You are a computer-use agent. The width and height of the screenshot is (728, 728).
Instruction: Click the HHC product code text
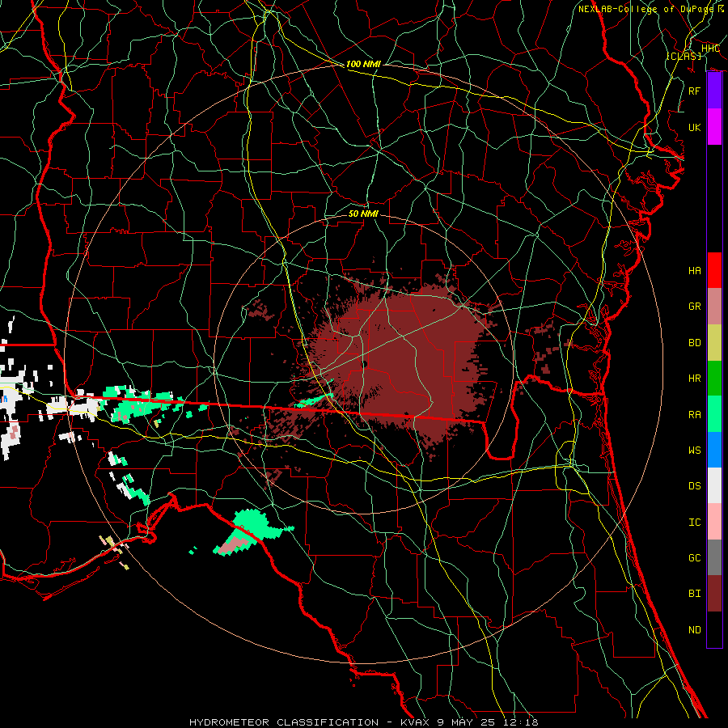click(x=710, y=48)
